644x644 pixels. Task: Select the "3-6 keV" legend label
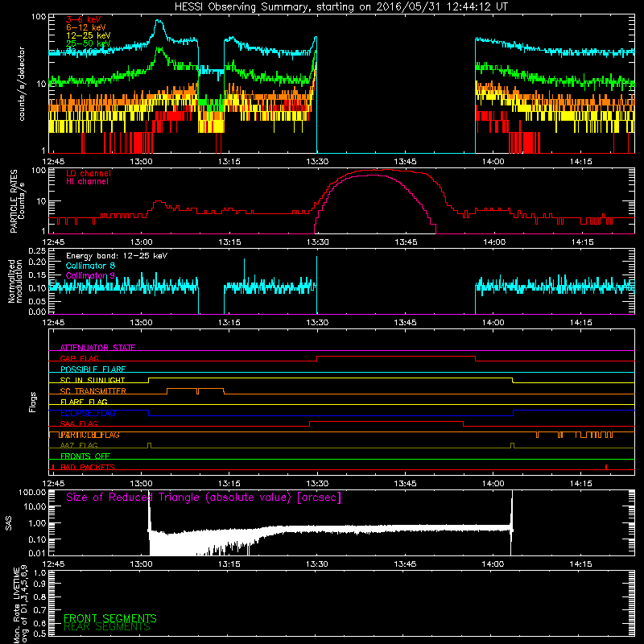click(x=84, y=19)
